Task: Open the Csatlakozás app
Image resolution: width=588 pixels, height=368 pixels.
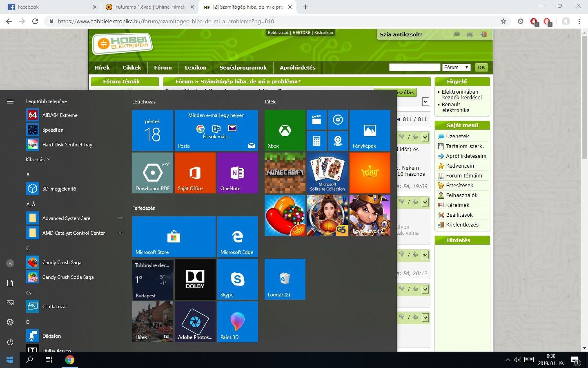Action: (73, 307)
